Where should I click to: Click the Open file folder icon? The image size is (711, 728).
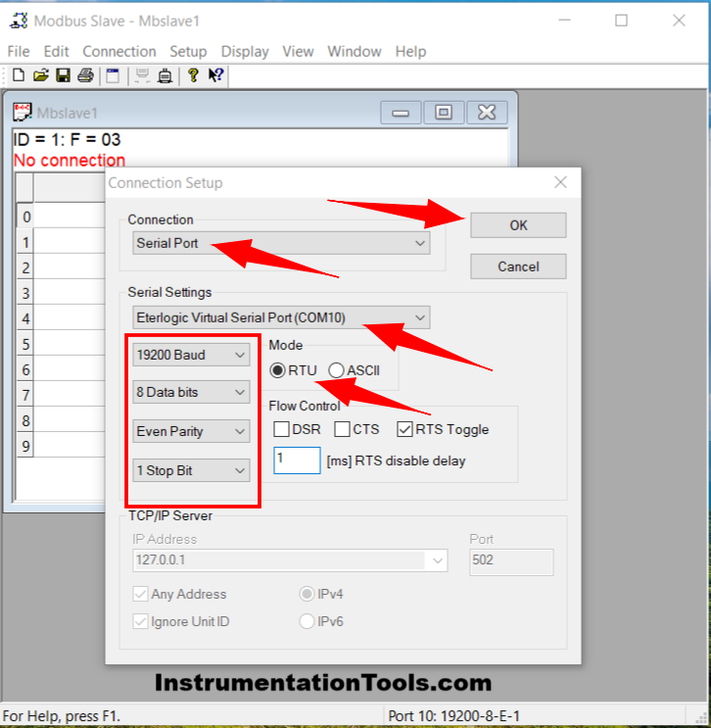(x=41, y=74)
